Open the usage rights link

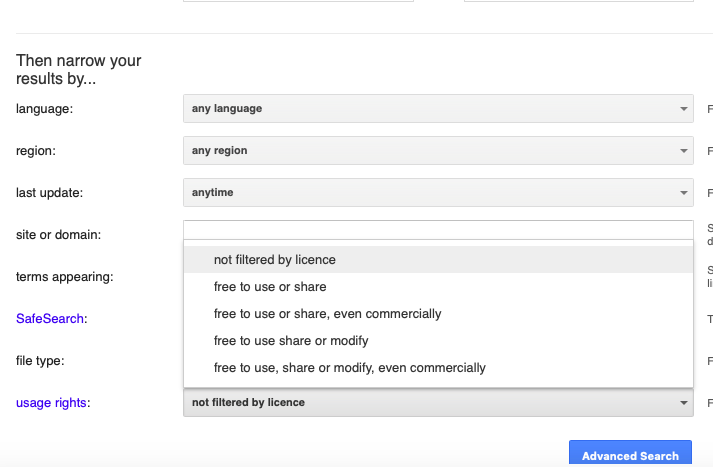(x=52, y=403)
